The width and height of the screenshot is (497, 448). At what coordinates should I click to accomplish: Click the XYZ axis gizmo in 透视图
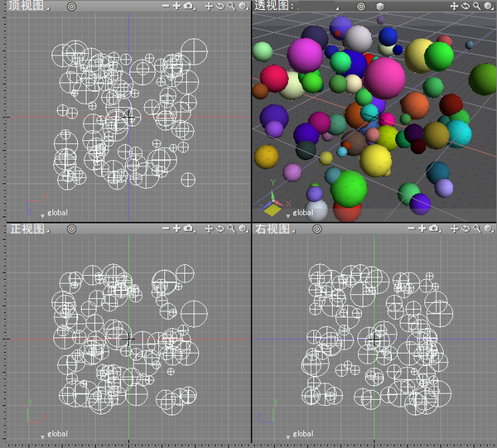[x=273, y=199]
